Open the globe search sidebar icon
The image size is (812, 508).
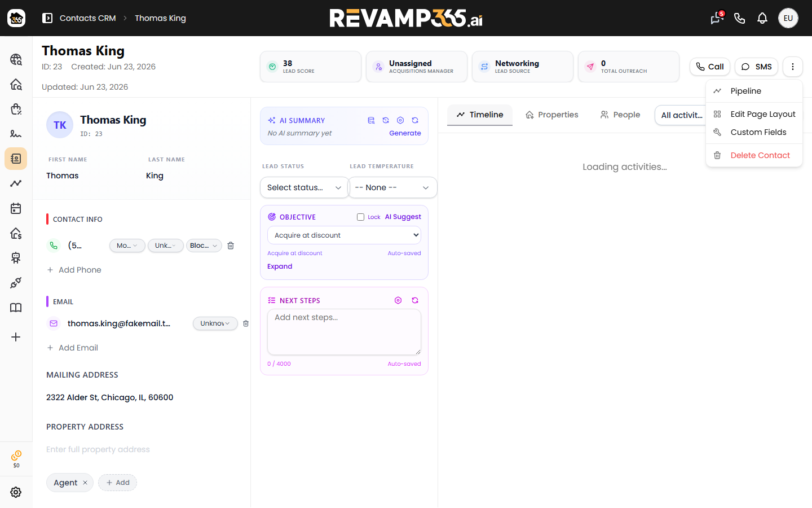tap(16, 59)
